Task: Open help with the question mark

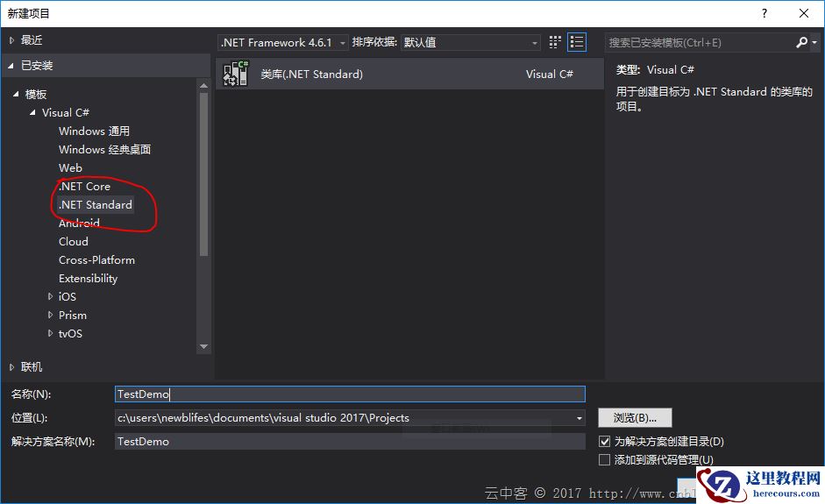Action: coord(765,14)
